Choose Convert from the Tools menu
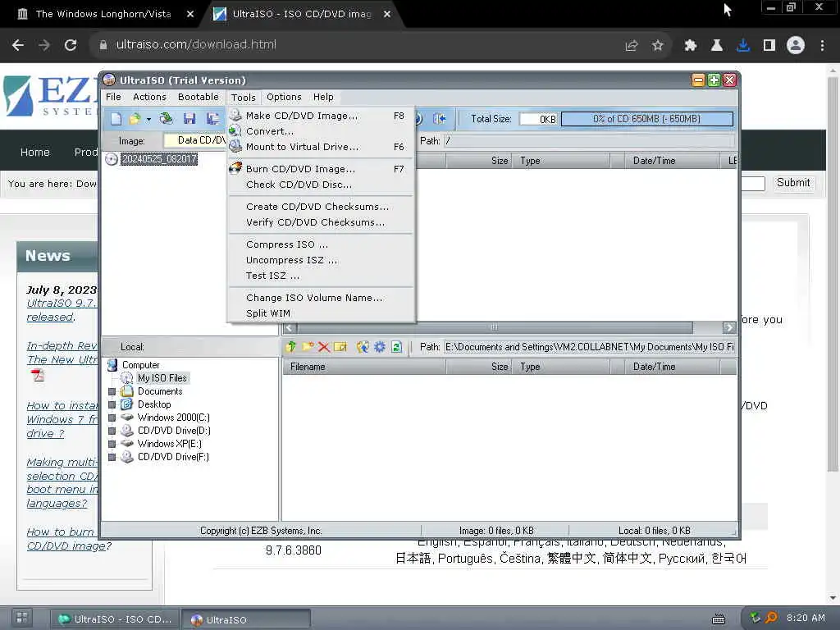The width and height of the screenshot is (840, 630). point(321,131)
